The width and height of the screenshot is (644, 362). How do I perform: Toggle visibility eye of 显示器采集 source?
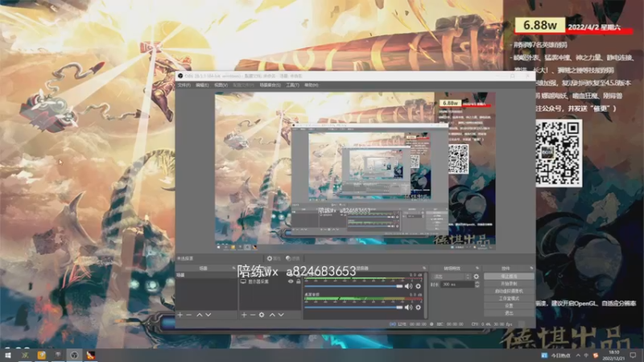291,282
